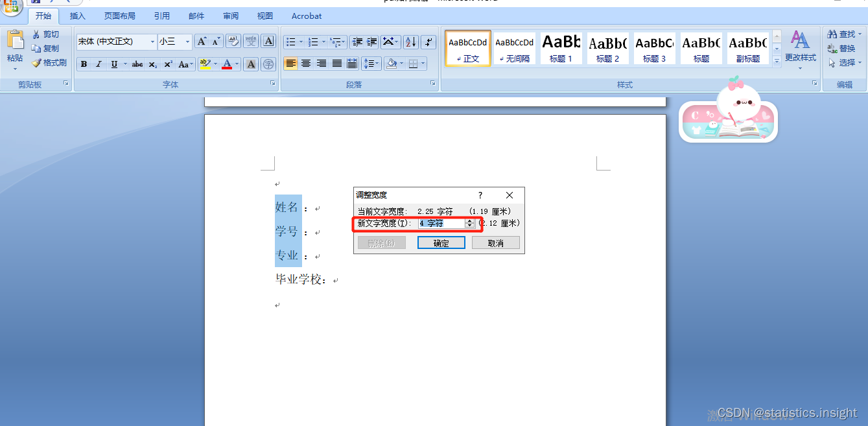Click 取消 in the 调整宽度 dialog
868x426 pixels.
pyautogui.click(x=496, y=243)
